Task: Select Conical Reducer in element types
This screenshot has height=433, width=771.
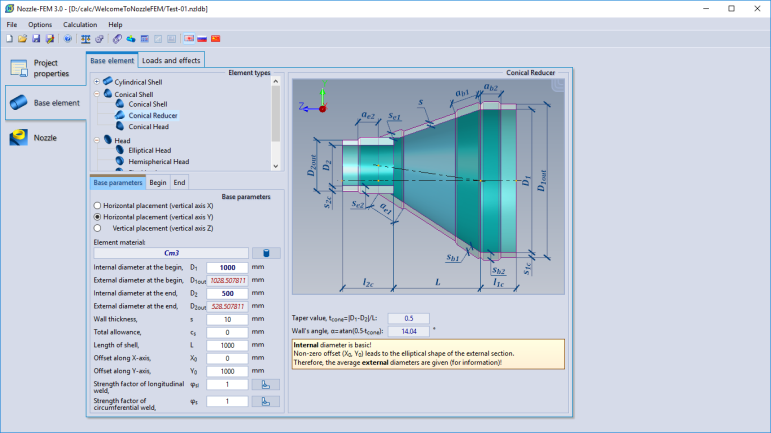Action: (152, 115)
